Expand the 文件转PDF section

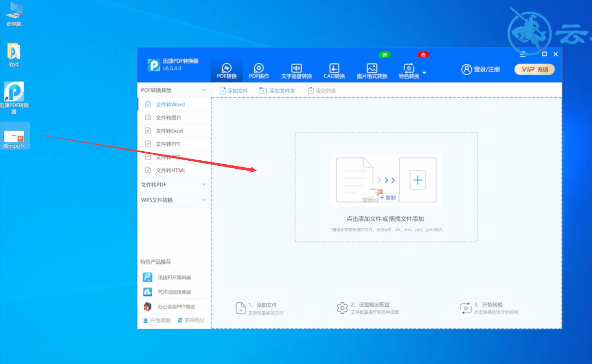pyautogui.click(x=174, y=185)
